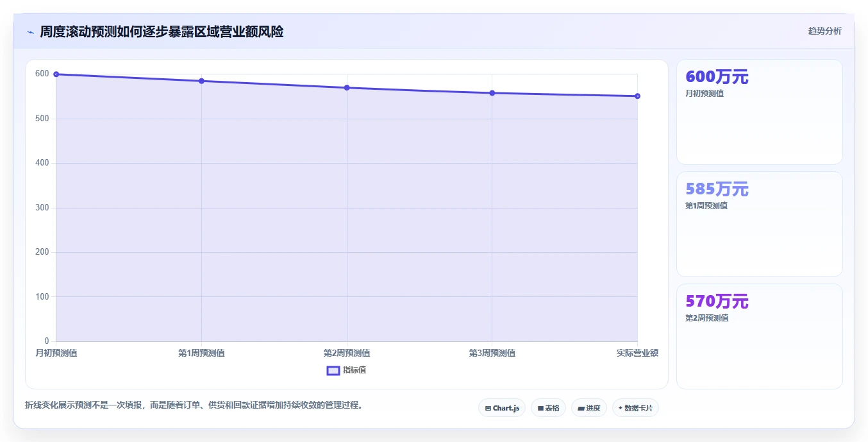Click the y-axis value 400
This screenshot has width=868, height=442.
[x=42, y=163]
